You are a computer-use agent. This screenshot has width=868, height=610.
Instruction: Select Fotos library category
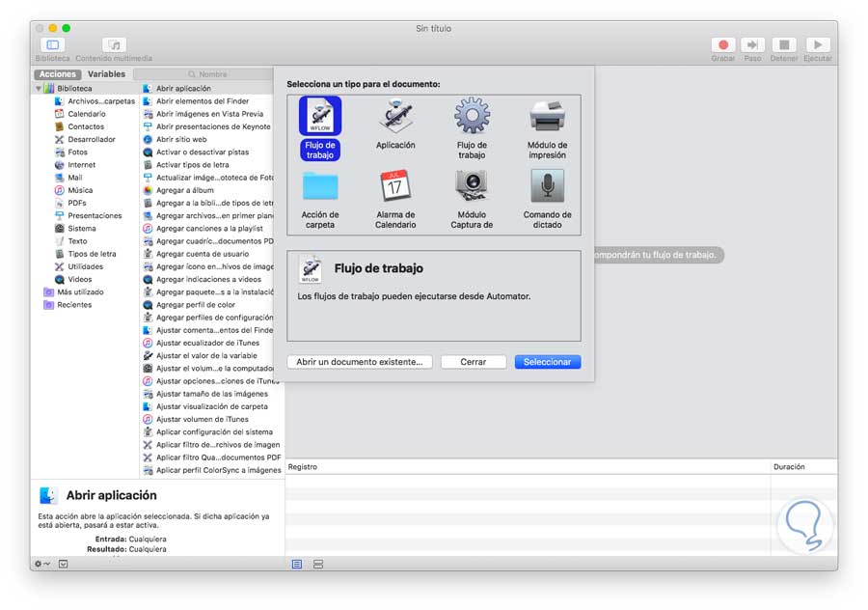pos(70,152)
